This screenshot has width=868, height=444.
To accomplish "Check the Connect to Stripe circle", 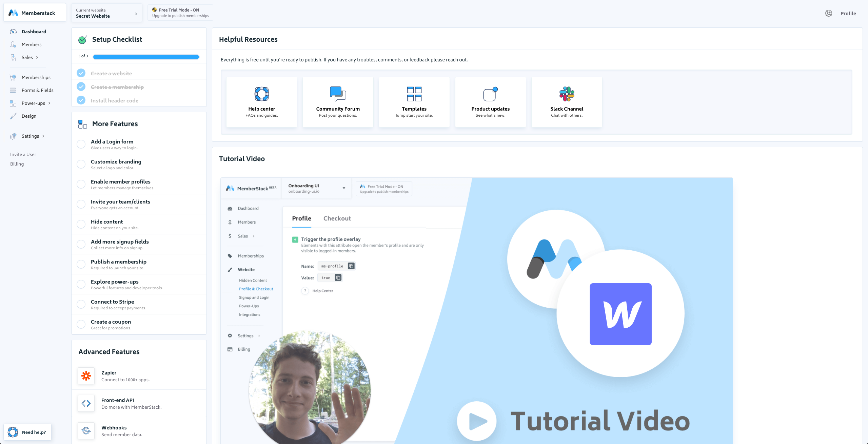I will coord(81,304).
